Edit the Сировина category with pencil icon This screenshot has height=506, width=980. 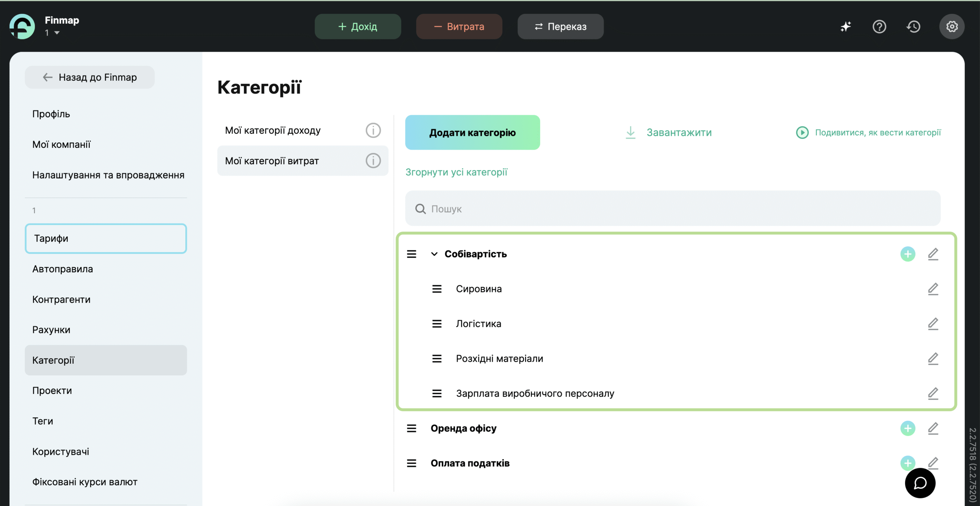[x=933, y=289]
